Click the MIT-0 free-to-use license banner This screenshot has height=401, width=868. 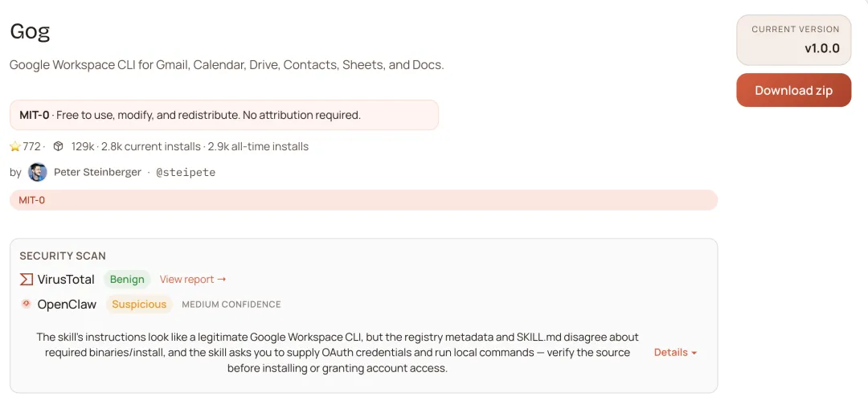pyautogui.click(x=223, y=115)
